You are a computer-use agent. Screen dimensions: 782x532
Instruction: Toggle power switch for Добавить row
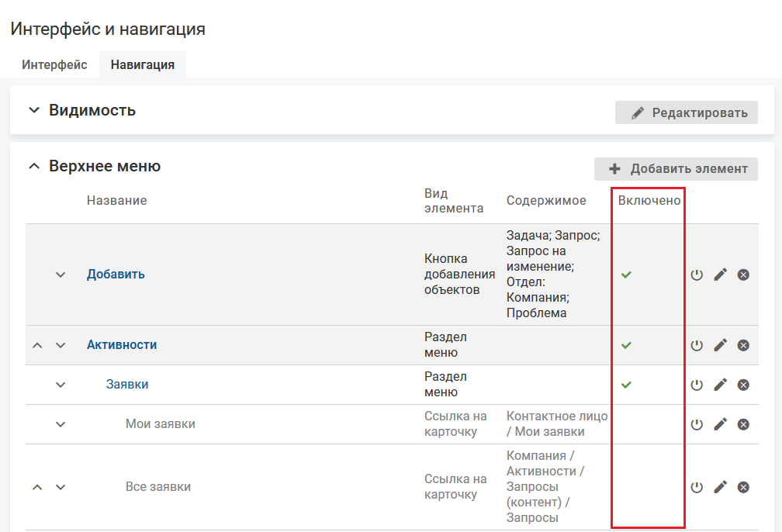(x=697, y=275)
